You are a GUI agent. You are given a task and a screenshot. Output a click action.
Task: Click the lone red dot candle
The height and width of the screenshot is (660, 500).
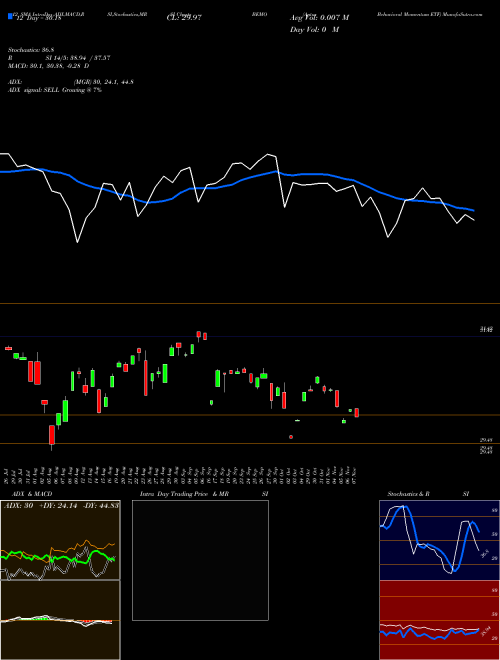click(291, 437)
